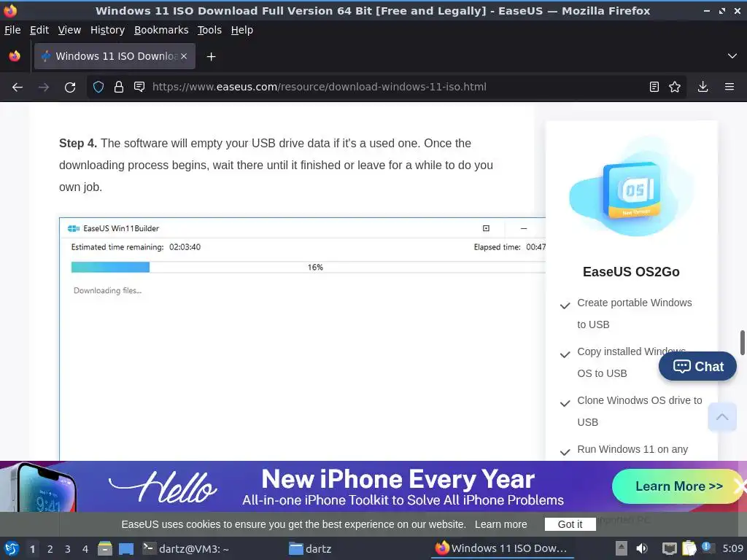Accept cookies with Got it button
Viewport: 747px width, 560px height.
(x=570, y=524)
